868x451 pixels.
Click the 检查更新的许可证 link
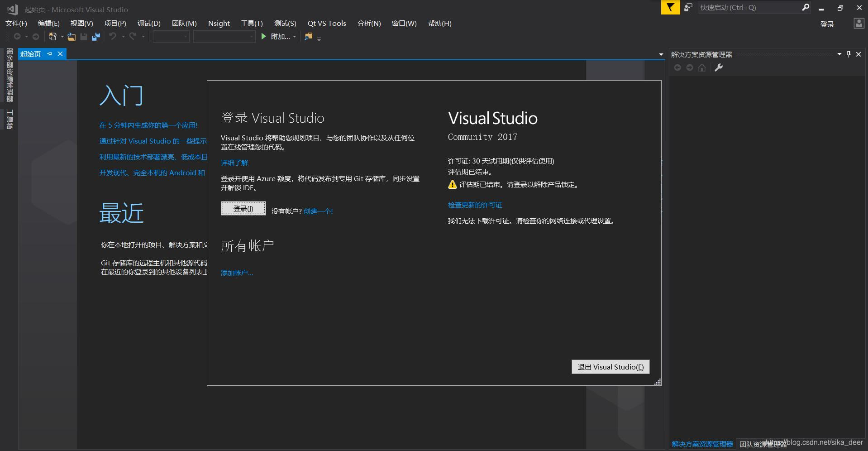[475, 205]
